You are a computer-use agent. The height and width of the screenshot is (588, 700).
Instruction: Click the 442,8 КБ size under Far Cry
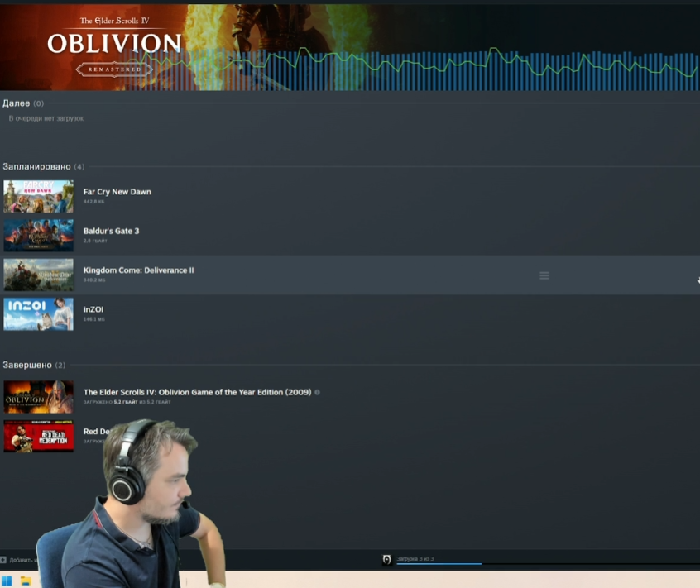[93, 202]
